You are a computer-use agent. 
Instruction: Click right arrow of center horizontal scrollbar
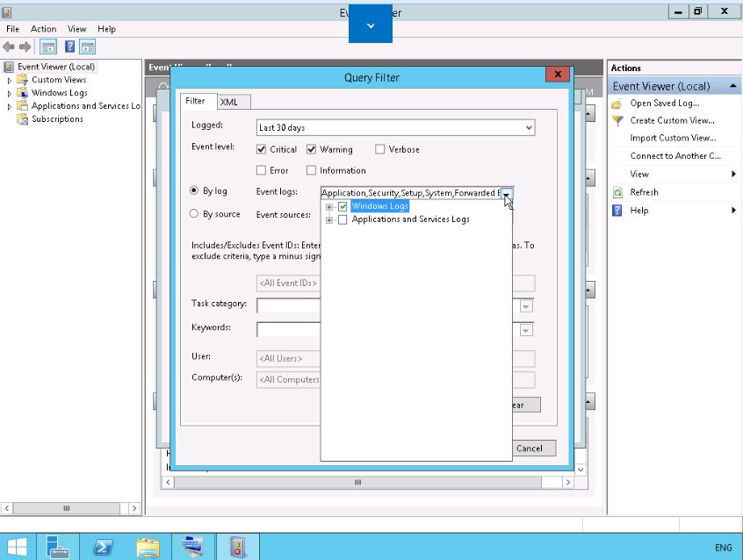(x=568, y=482)
